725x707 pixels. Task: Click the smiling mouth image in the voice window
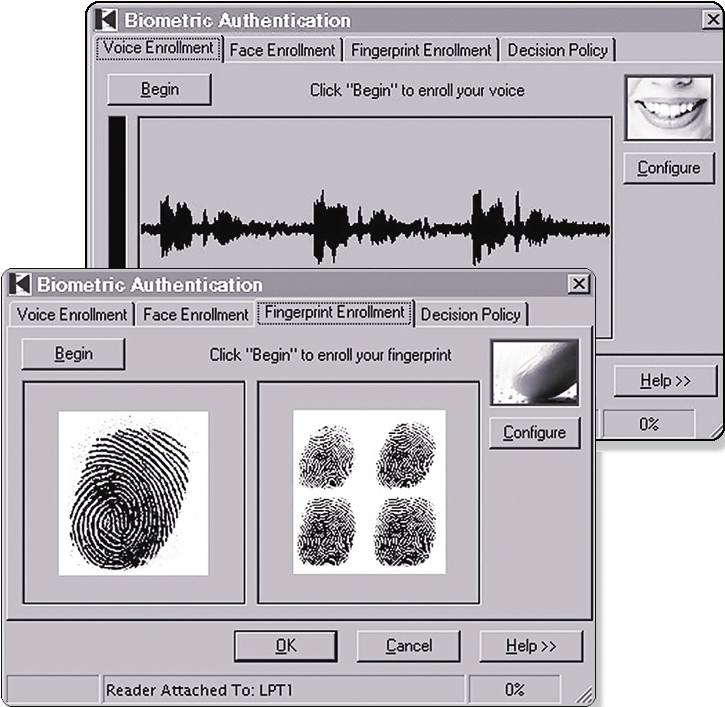(x=669, y=108)
